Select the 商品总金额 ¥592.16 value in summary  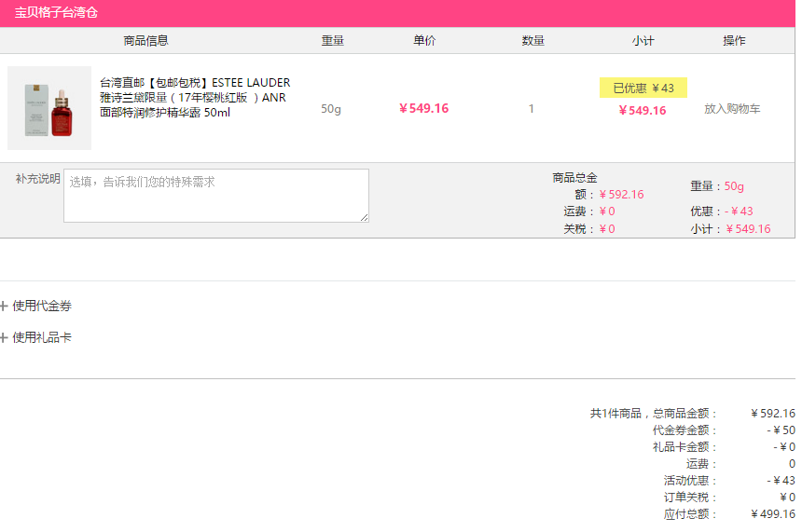coord(621,194)
